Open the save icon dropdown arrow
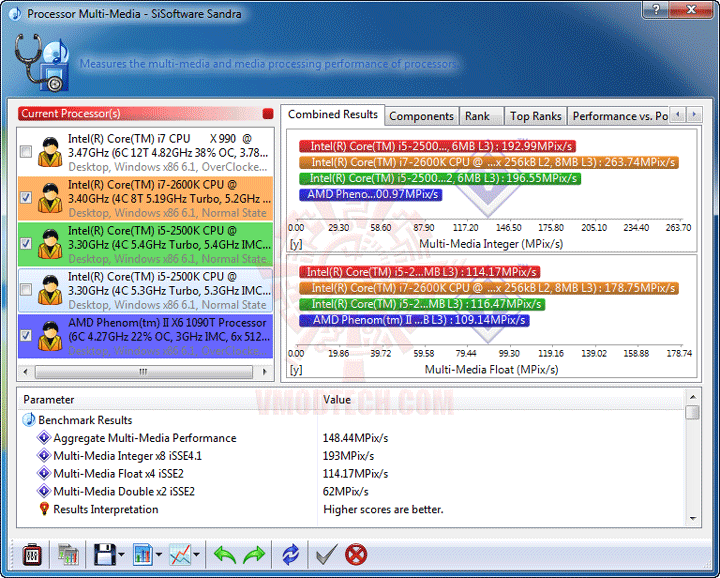This screenshot has width=720, height=578. [x=121, y=555]
